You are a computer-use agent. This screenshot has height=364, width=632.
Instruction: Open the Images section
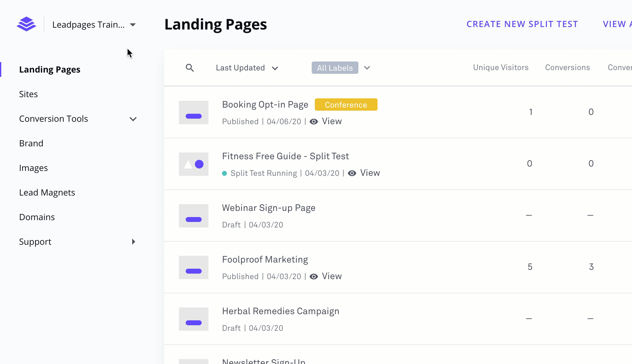pyautogui.click(x=34, y=168)
